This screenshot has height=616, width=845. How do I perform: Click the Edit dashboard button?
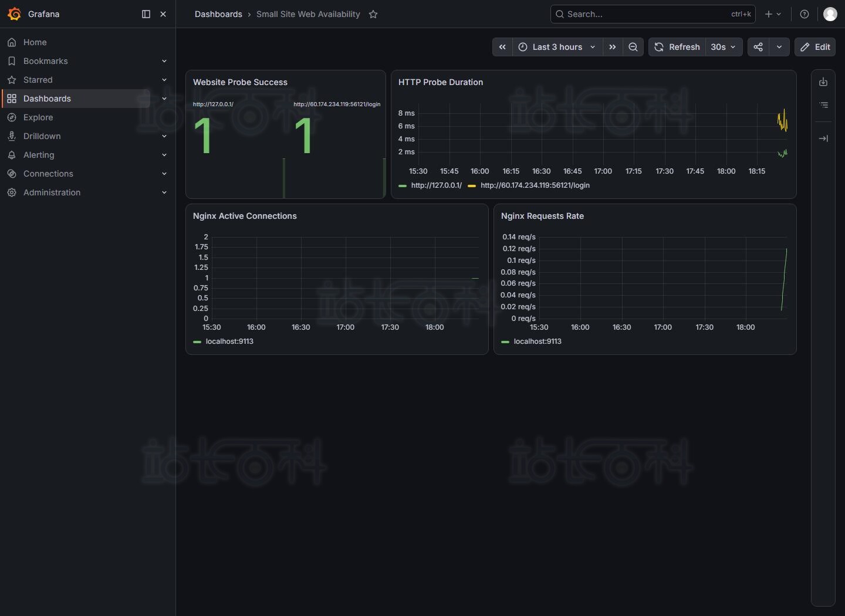pyautogui.click(x=815, y=47)
